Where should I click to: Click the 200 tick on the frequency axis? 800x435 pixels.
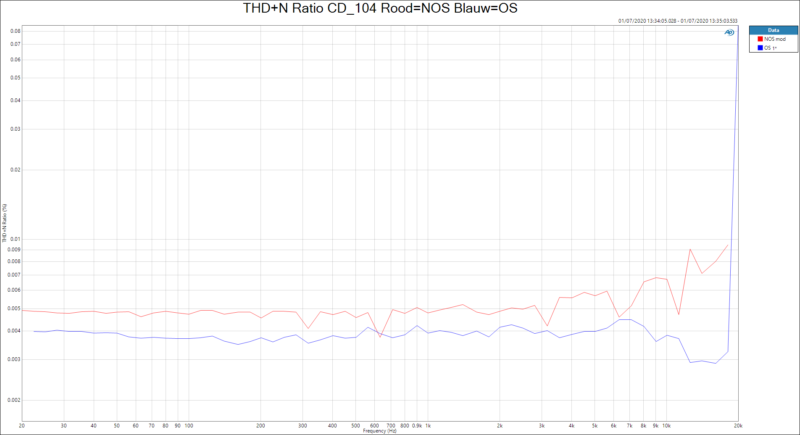(x=260, y=425)
